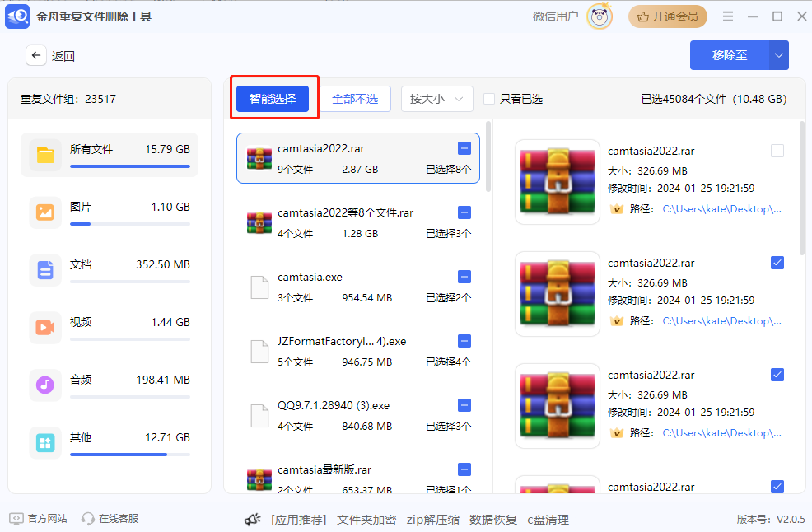This screenshot has width=812, height=532.
Task: Click the 微信用户 username label
Action: 556,16
